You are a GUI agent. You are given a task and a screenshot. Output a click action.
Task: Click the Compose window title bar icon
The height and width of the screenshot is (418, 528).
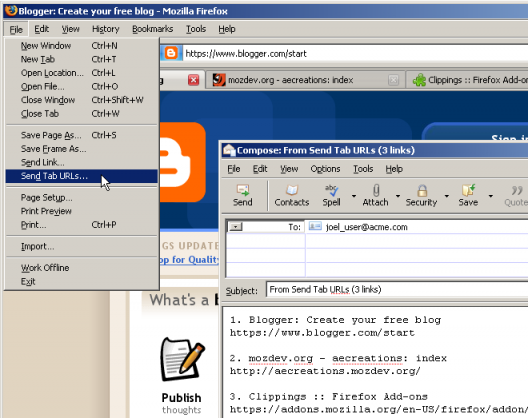pyautogui.click(x=229, y=150)
